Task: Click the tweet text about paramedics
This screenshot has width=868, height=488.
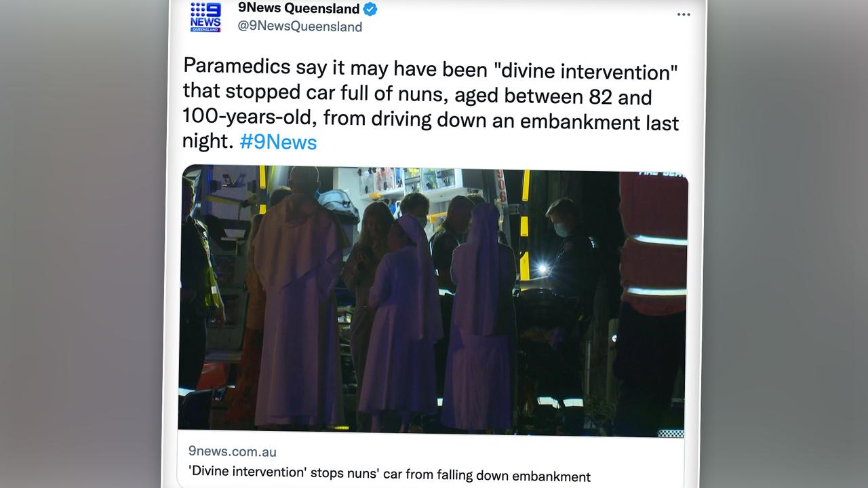Action: tap(431, 105)
